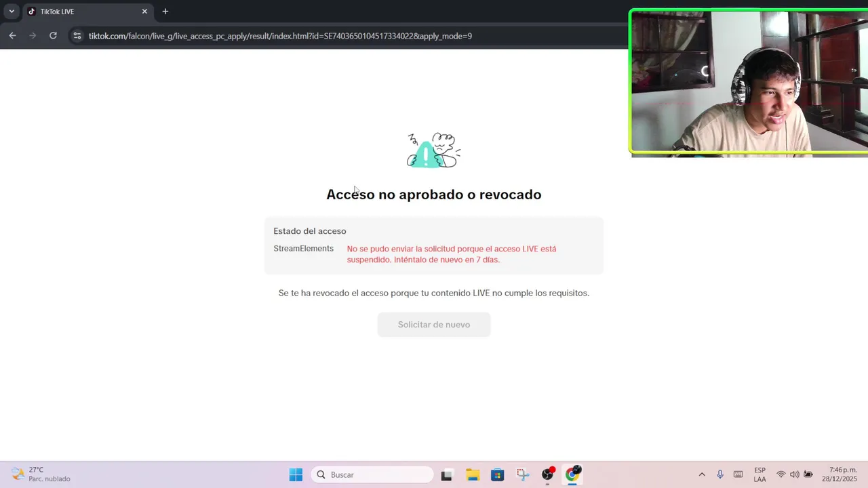Screen dimensions: 868x488
Task: View site information icon in address bar
Action: click(x=77, y=36)
